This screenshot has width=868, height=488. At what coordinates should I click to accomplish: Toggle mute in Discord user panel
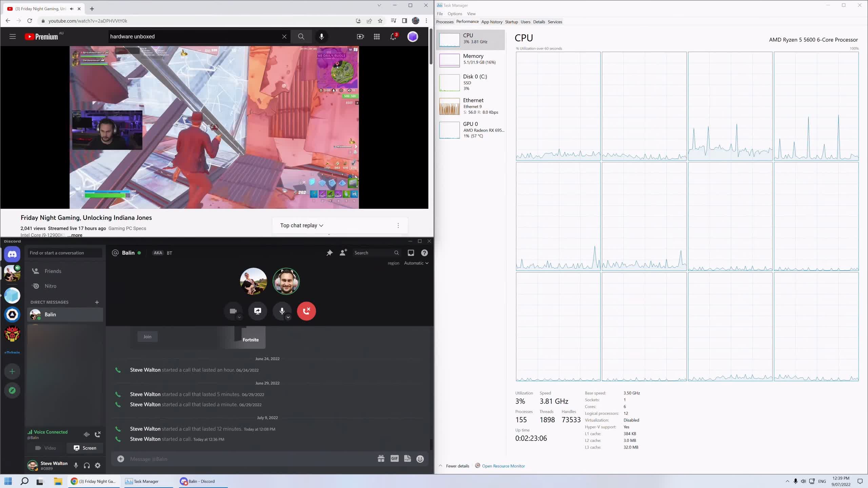(x=76, y=466)
